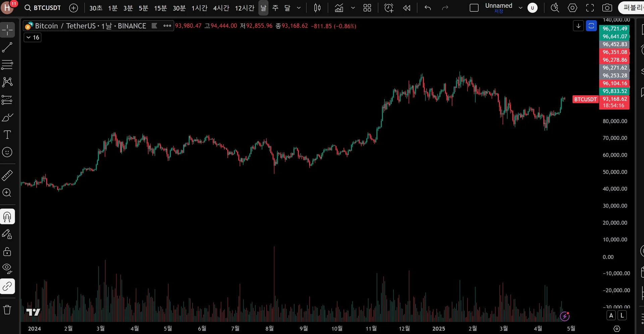Select the ruler measure tool
Screen dimensions: 644x334
[x=7, y=175]
